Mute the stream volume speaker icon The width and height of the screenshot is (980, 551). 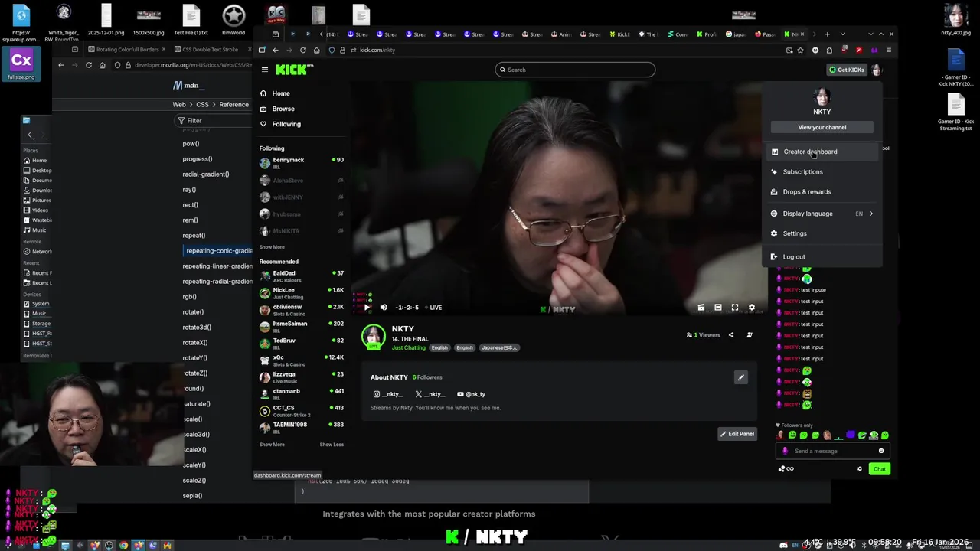tap(384, 308)
